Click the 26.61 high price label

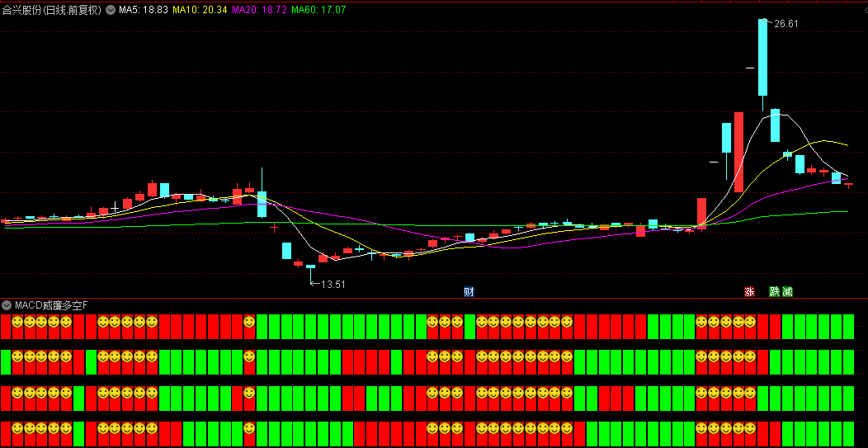coord(786,24)
